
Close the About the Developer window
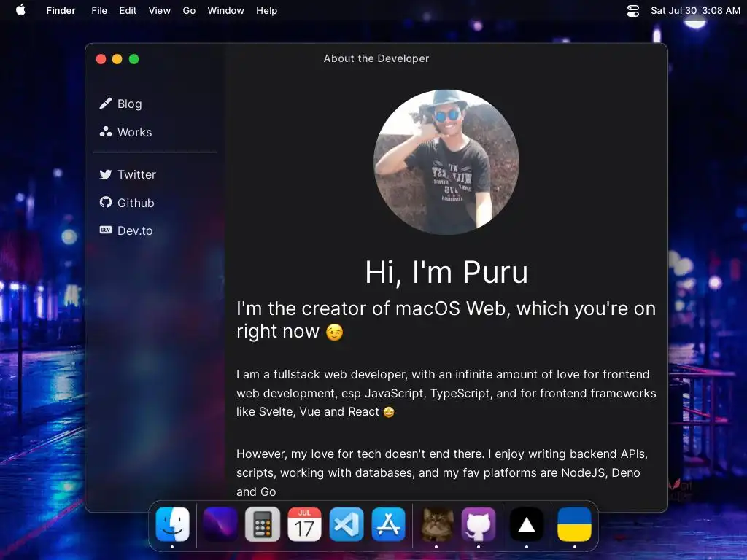click(101, 59)
